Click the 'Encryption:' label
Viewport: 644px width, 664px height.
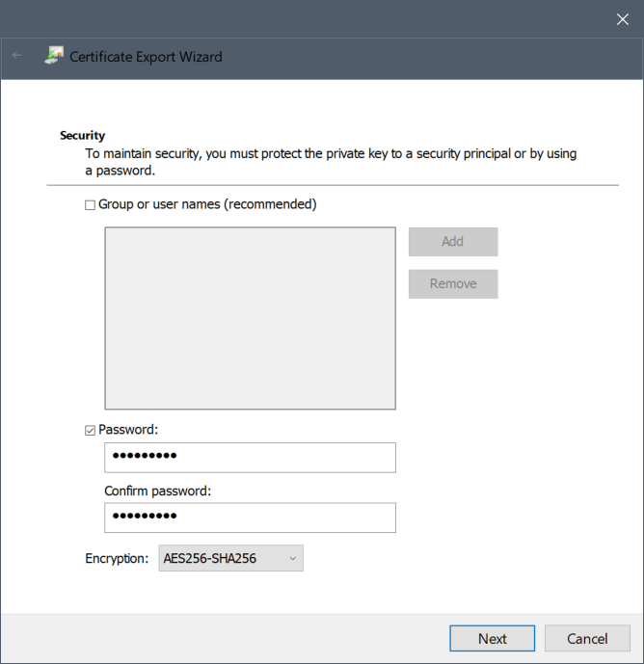coord(118,558)
